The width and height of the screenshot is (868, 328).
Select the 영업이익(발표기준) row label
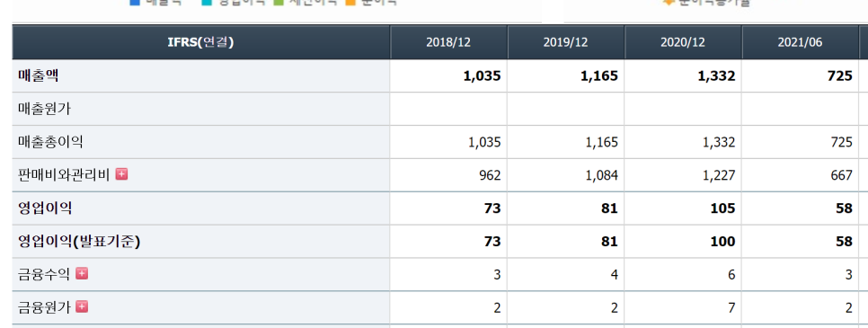click(x=79, y=242)
